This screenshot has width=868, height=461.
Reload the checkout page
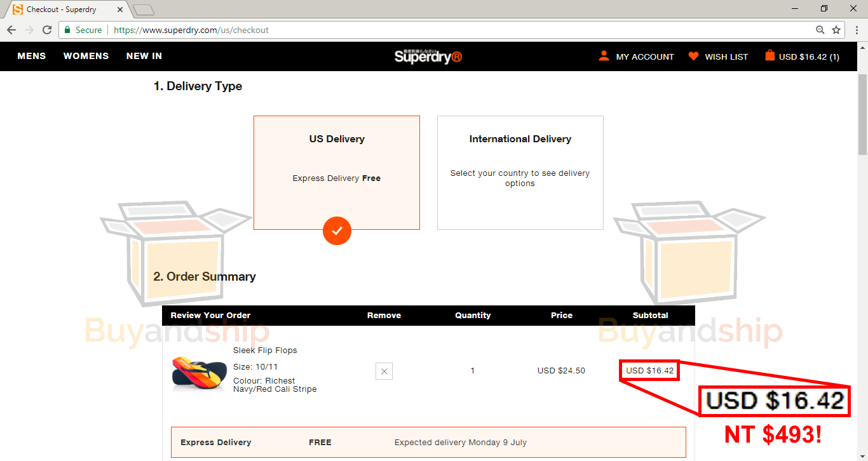47,30
